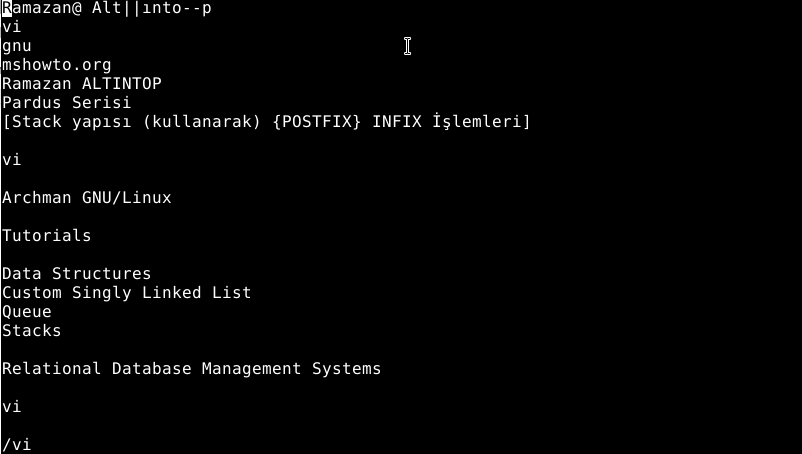Click on 'Ramazan ALTINTOP' line
The width and height of the screenshot is (802, 454).
pyautogui.click(x=82, y=84)
